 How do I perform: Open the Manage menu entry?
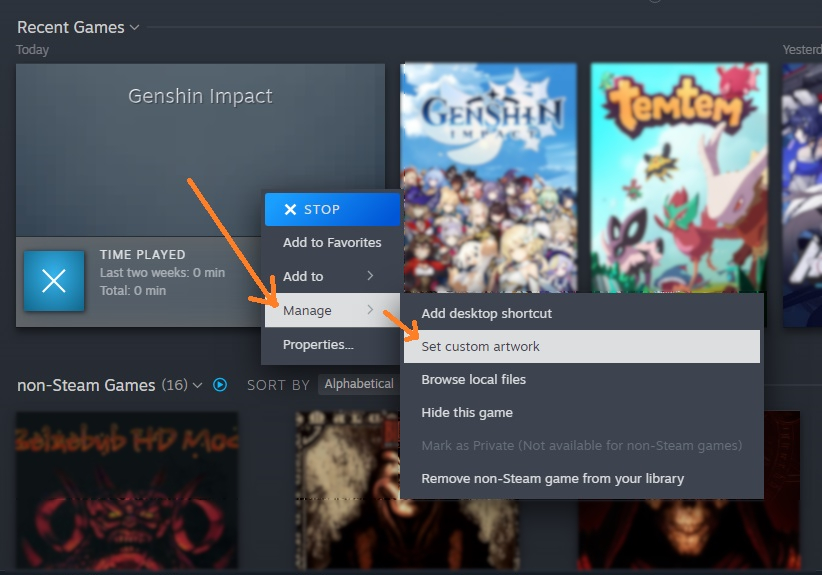(x=332, y=310)
